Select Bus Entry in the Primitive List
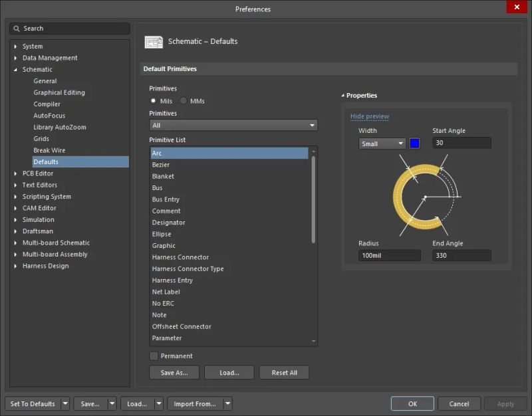 click(x=166, y=199)
